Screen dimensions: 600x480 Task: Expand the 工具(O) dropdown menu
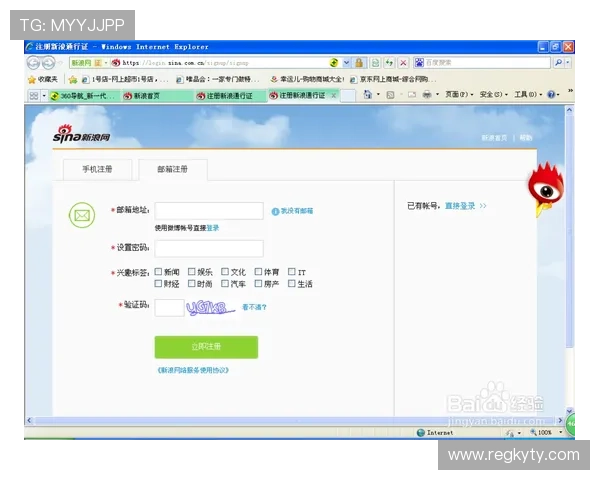pyautogui.click(x=528, y=95)
